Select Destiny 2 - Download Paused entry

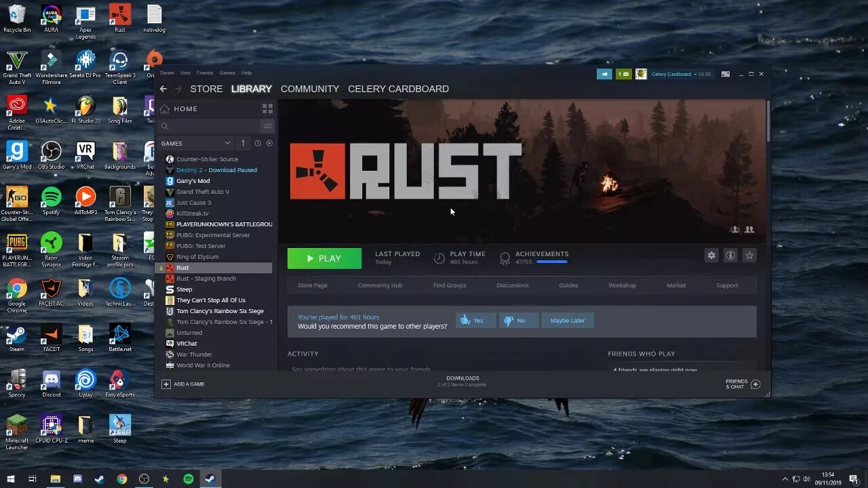[216, 170]
